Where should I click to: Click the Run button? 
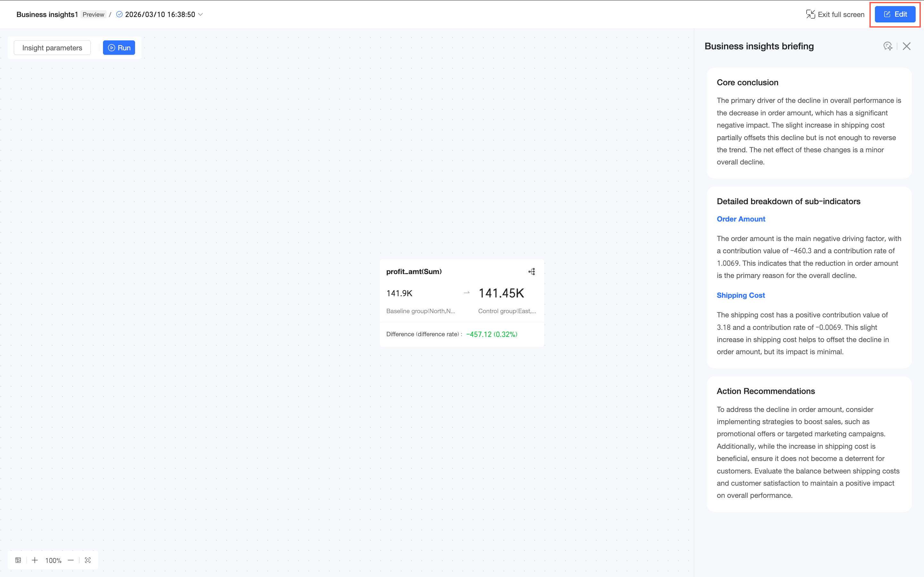[x=119, y=48]
